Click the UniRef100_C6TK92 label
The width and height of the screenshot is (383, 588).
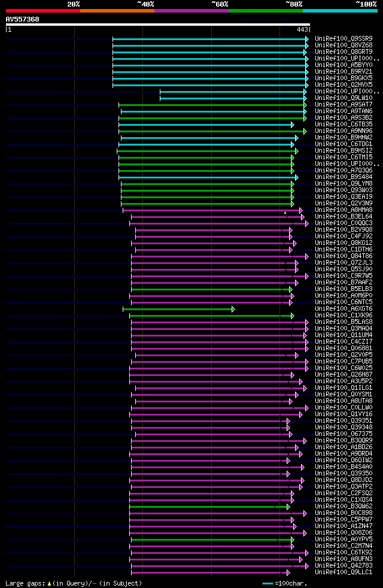point(344,553)
